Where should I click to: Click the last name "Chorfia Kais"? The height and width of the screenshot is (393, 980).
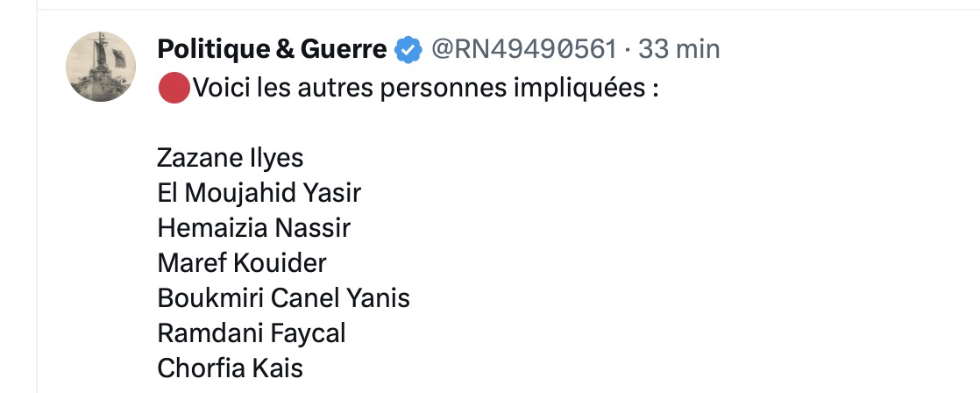click(231, 368)
